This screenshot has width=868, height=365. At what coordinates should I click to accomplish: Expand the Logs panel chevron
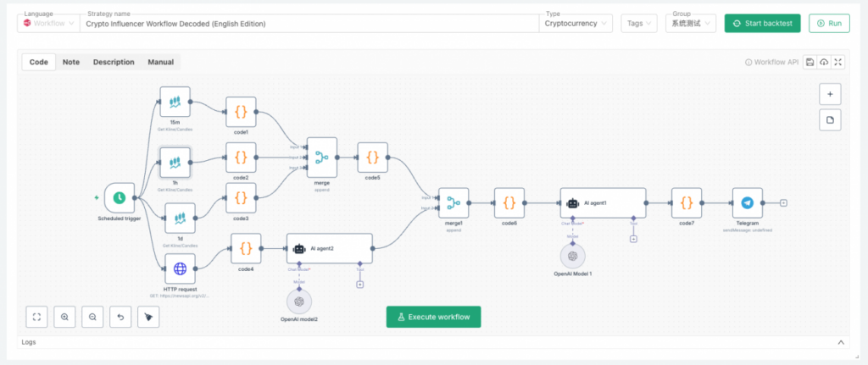pos(841,342)
